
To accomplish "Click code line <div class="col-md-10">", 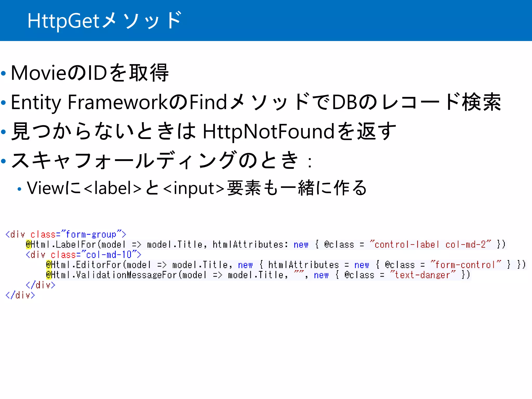I will [83, 255].
